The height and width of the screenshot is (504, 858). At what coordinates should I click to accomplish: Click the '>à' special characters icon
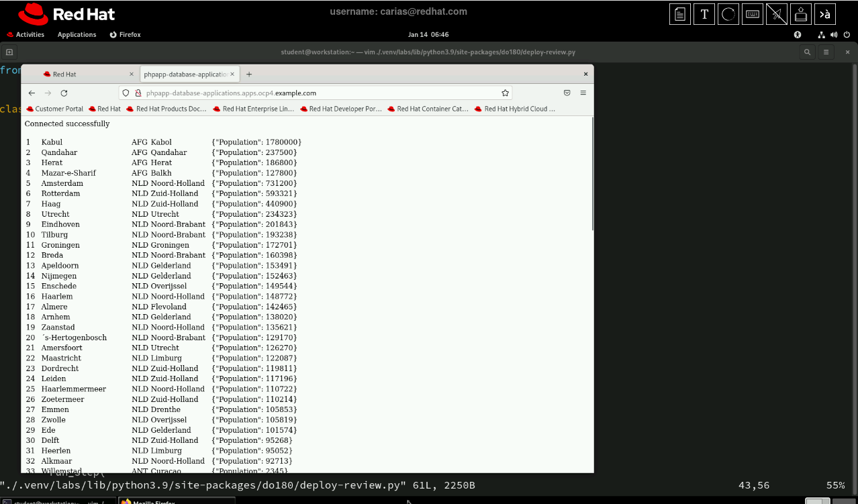825,14
